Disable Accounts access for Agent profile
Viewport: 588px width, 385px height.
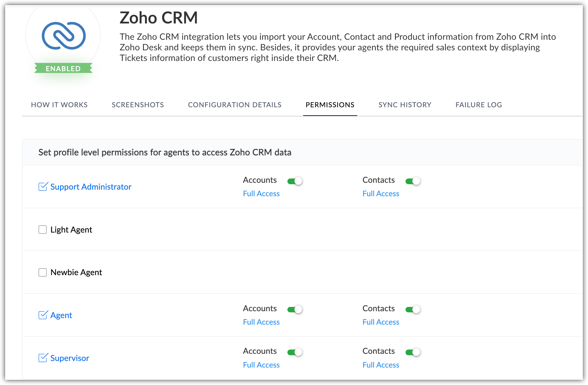coord(295,309)
